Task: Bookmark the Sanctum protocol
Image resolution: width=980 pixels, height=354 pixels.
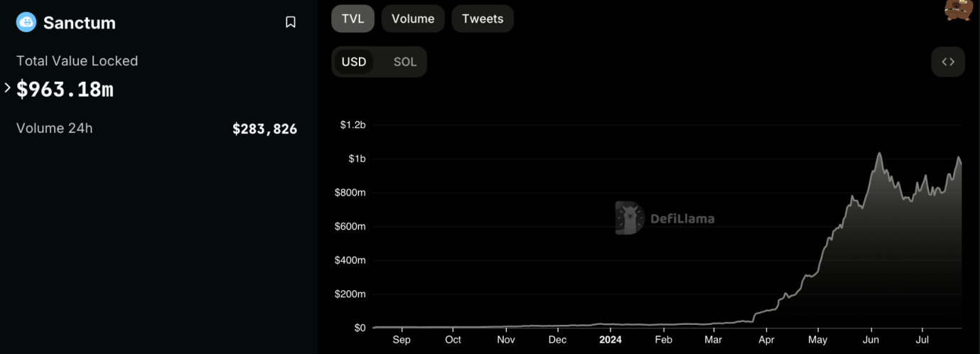Action: 290,23
